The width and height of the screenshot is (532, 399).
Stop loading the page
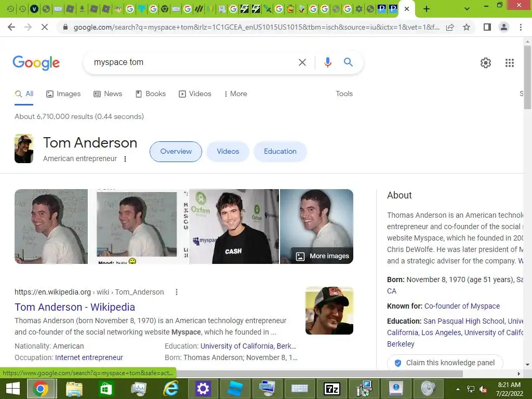point(45,27)
